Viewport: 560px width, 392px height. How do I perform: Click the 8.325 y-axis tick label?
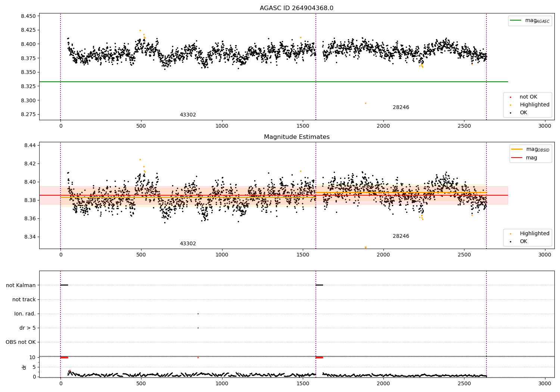click(x=28, y=86)
